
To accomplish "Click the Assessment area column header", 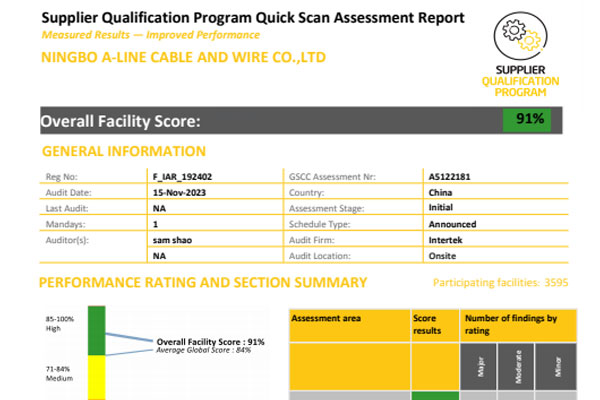I will [325, 319].
